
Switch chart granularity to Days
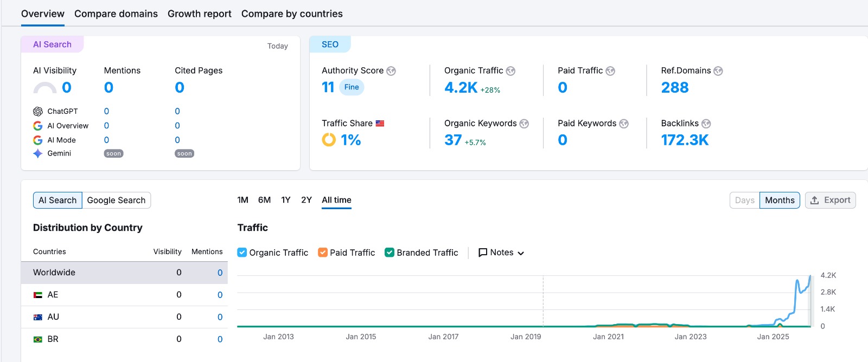[745, 200]
